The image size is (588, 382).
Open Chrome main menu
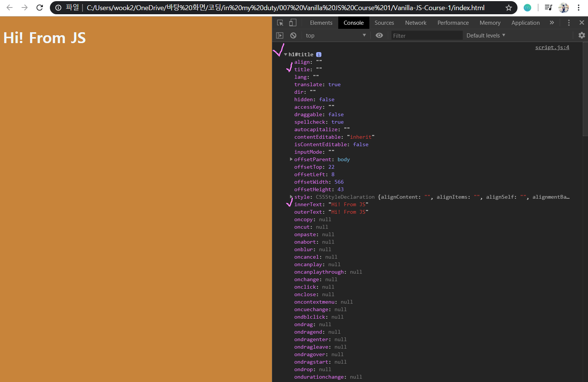579,7
